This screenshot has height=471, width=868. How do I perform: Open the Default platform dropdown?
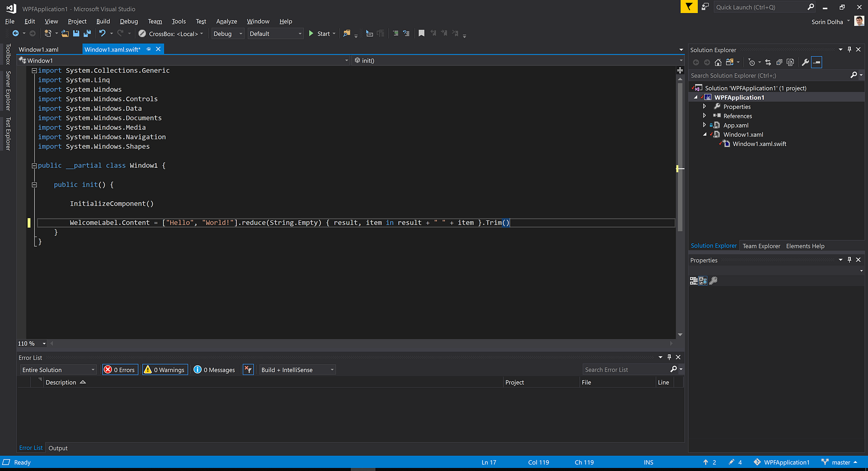276,34
